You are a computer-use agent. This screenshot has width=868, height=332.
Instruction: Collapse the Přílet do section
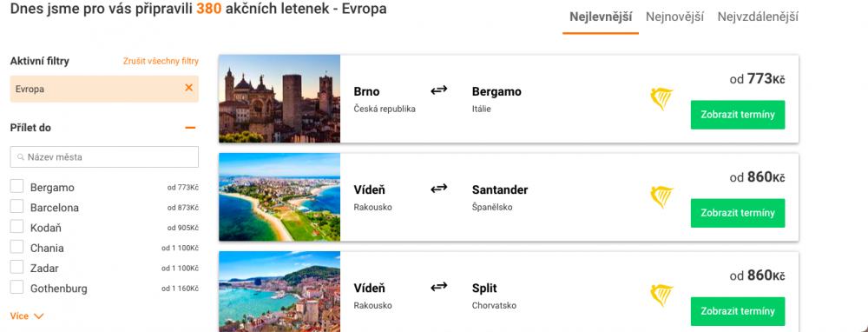tap(190, 128)
